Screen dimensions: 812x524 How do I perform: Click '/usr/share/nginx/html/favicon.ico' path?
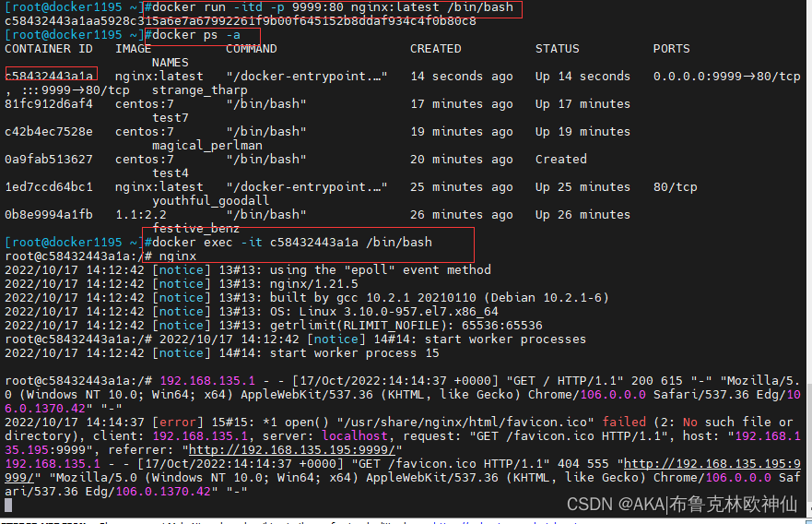(465, 422)
